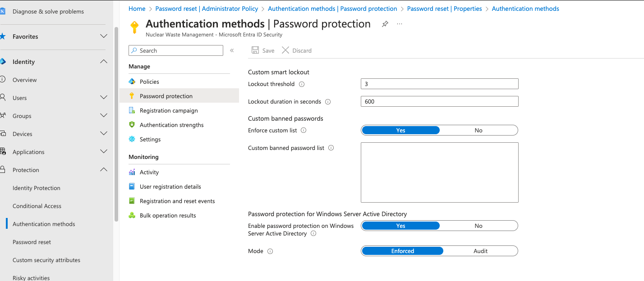Collapse the side menu with double-chevron arrow
644x281 pixels.
(232, 50)
